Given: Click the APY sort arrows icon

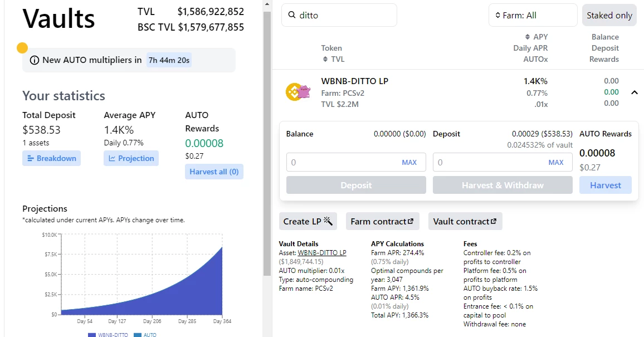Looking at the screenshot, I should 528,37.
